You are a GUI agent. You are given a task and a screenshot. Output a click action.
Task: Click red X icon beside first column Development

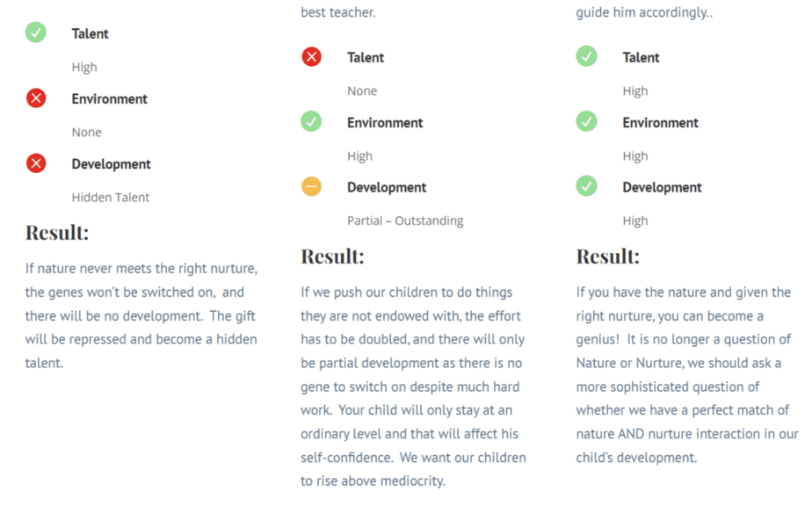pos(36,163)
